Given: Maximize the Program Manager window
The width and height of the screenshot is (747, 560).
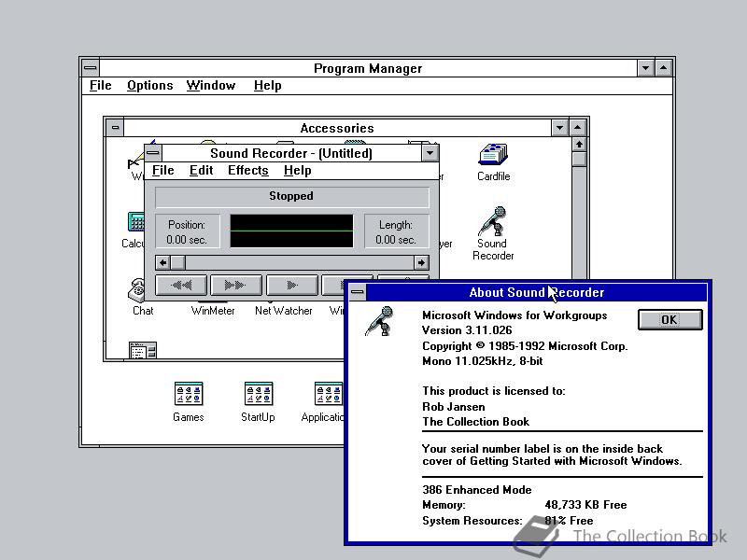Looking at the screenshot, I should coord(663,68).
